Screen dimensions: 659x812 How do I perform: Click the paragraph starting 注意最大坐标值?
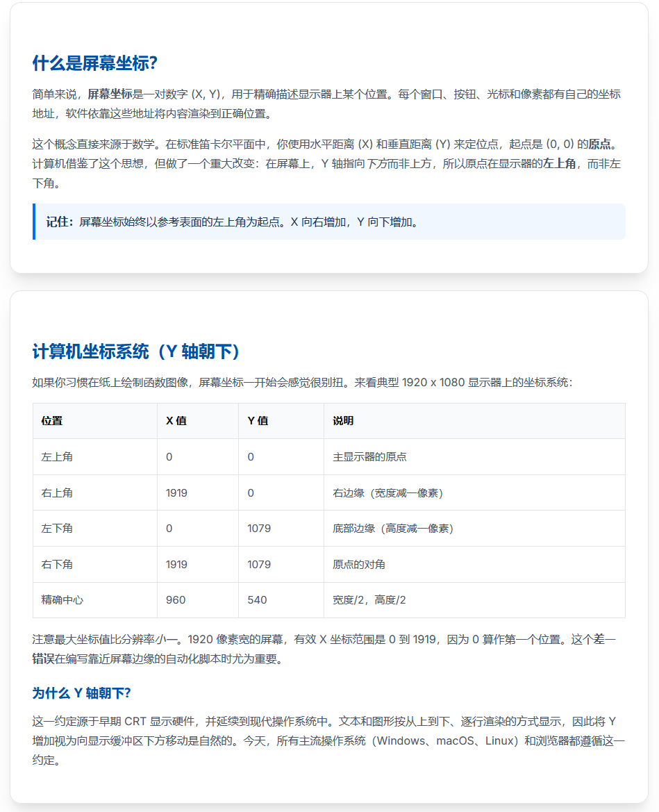coord(324,649)
